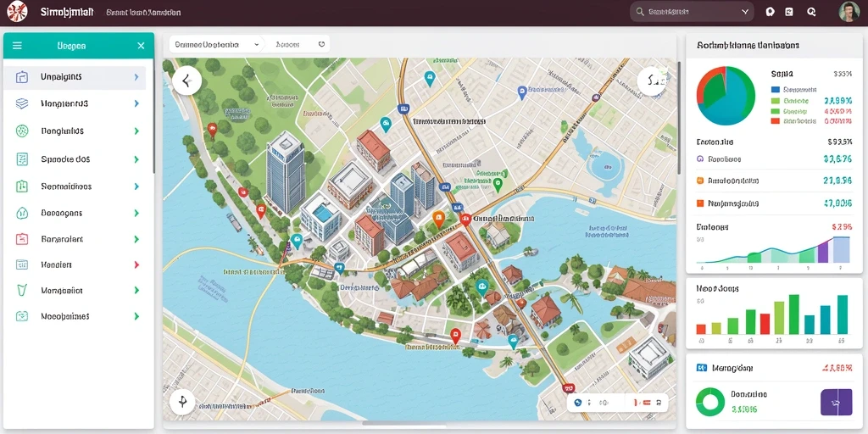Select the Unpaigints item in the sidebar
Viewport: 868px width, 434px height.
[75, 77]
